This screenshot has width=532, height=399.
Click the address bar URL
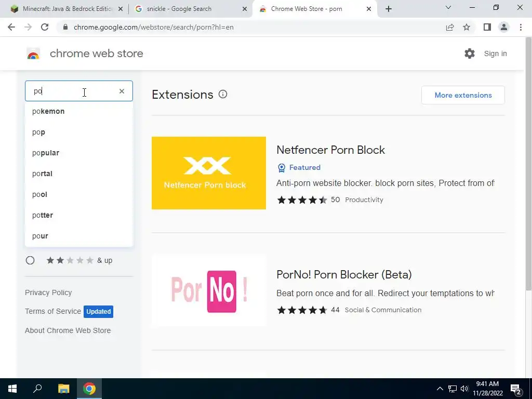pos(153,27)
